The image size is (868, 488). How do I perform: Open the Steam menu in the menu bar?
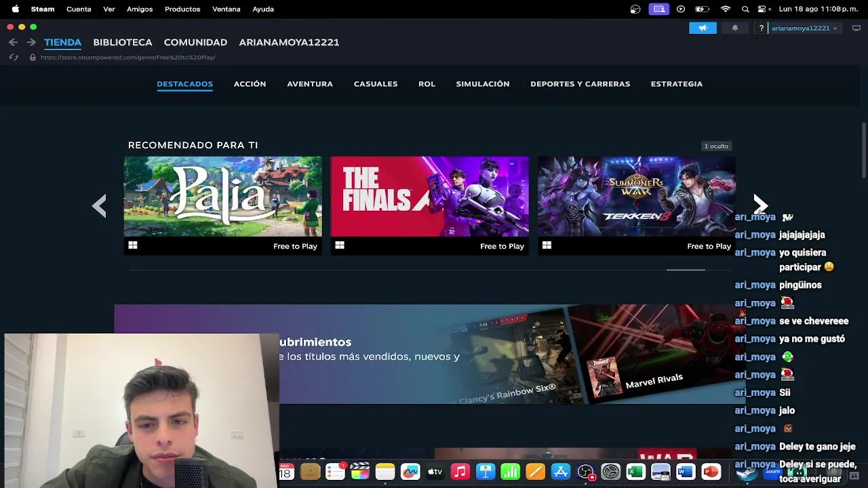pyautogui.click(x=43, y=9)
